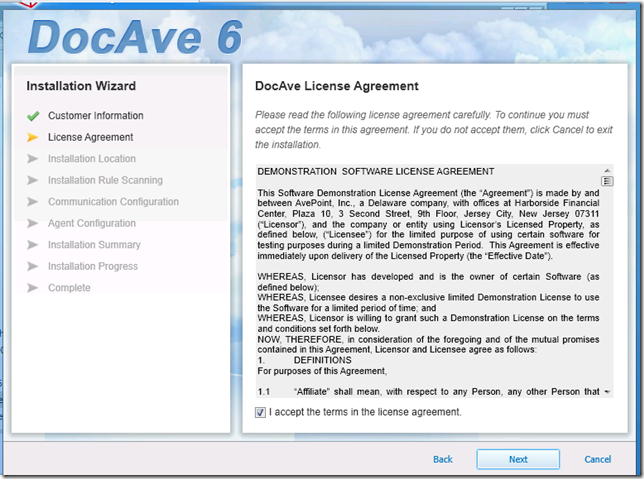Click green checkmark beside Customer Information

tap(33, 116)
